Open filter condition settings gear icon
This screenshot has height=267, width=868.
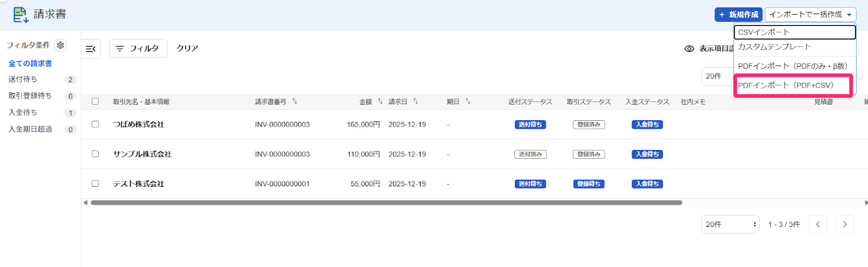(61, 45)
